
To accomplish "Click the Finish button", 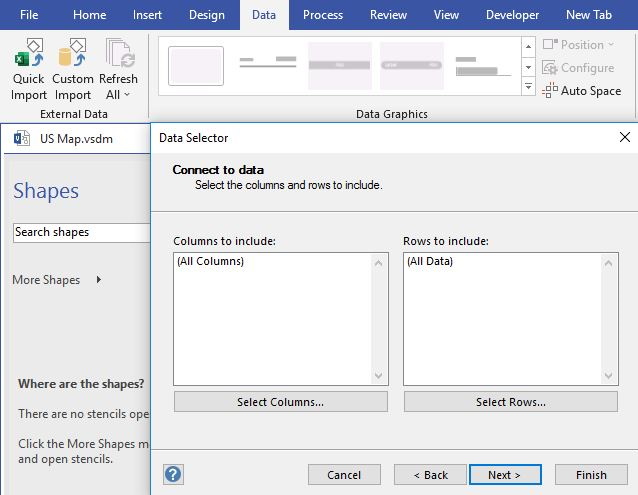I will 591,475.
